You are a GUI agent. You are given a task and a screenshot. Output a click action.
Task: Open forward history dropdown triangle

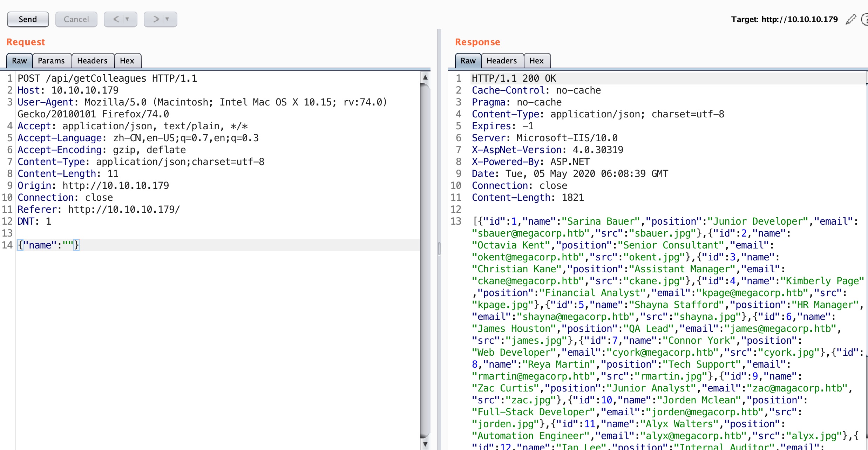coord(168,19)
